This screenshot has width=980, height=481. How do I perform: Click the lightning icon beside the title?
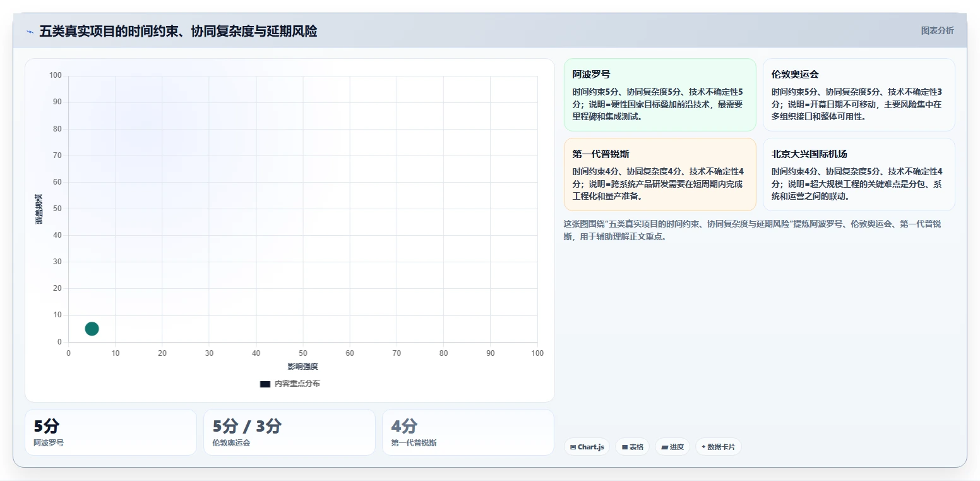[30, 32]
